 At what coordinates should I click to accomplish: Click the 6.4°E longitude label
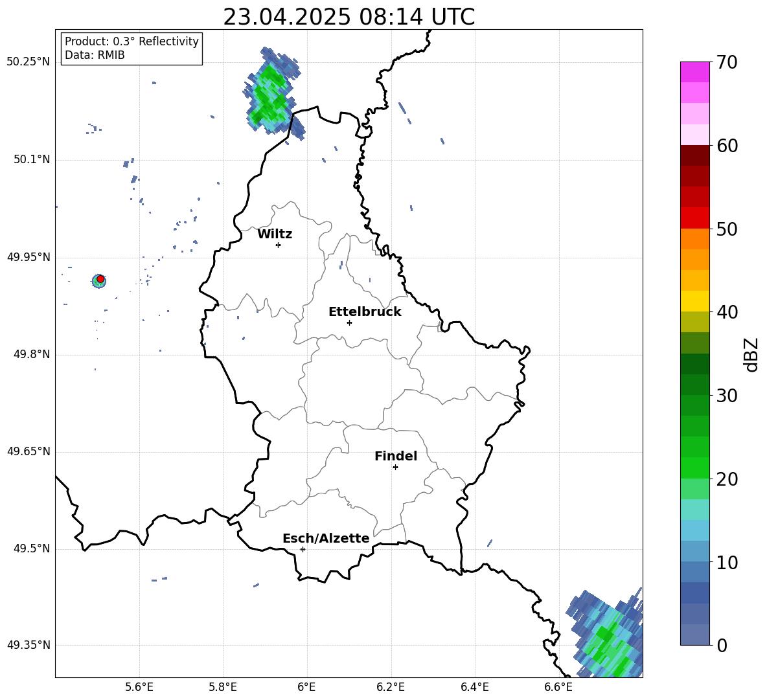(x=474, y=687)
